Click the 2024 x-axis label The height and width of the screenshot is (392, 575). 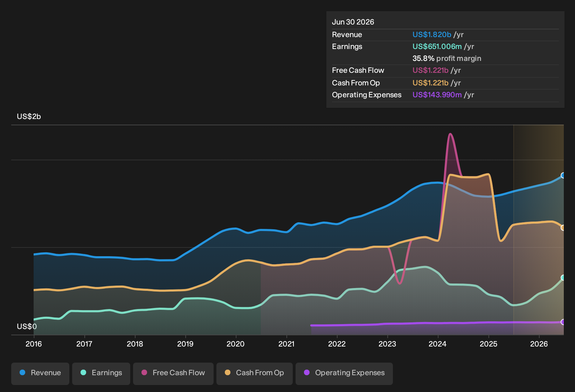point(438,344)
